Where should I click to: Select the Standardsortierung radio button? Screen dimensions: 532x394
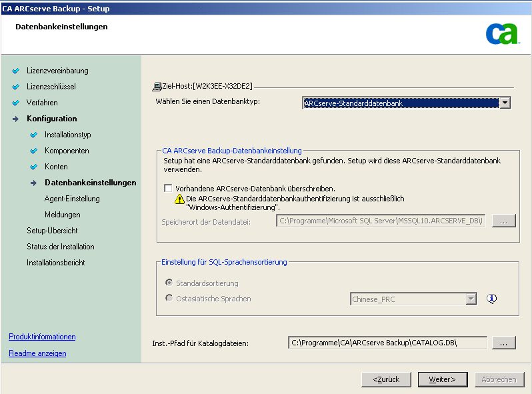click(x=169, y=283)
